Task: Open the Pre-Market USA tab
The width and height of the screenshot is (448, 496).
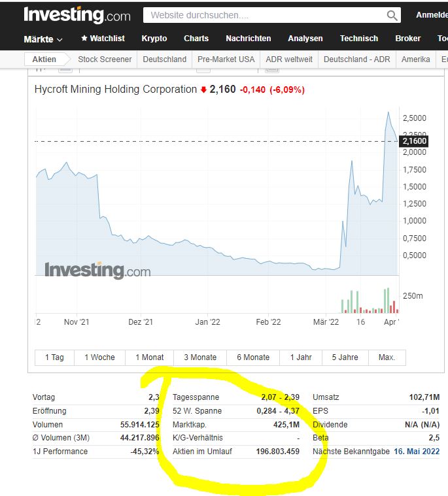Action: click(226, 59)
